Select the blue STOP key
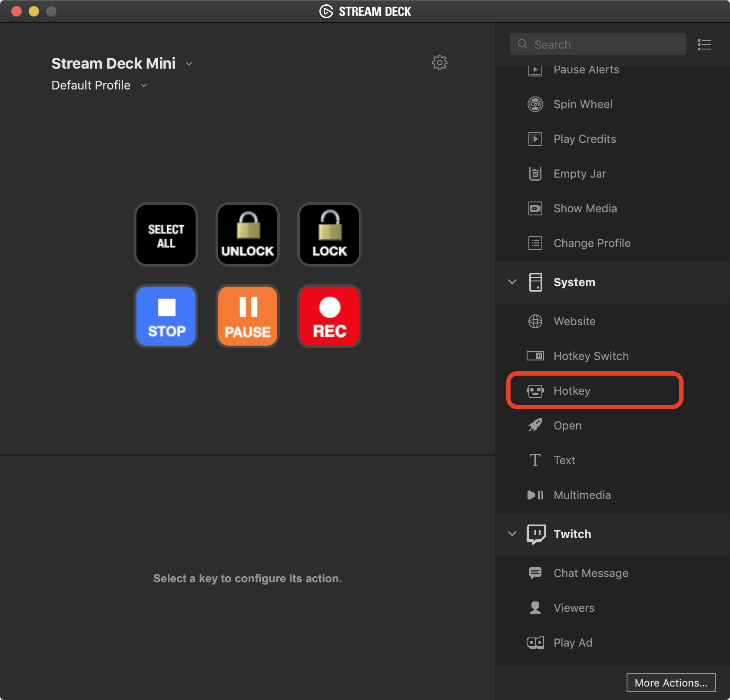Screen dimensions: 730x700 tap(166, 316)
